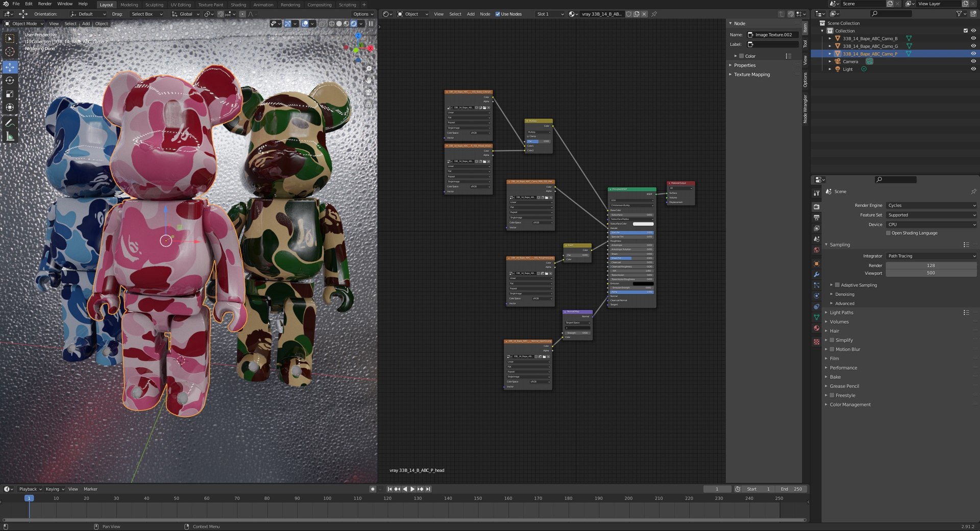Viewport: 980px width, 531px height.
Task: Open the Material properties tab
Action: pos(817,328)
